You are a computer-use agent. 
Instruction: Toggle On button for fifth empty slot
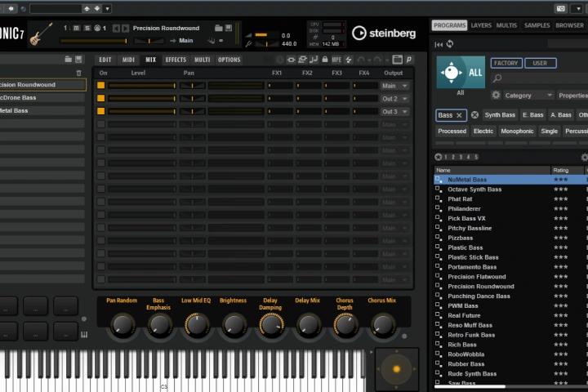(101, 137)
